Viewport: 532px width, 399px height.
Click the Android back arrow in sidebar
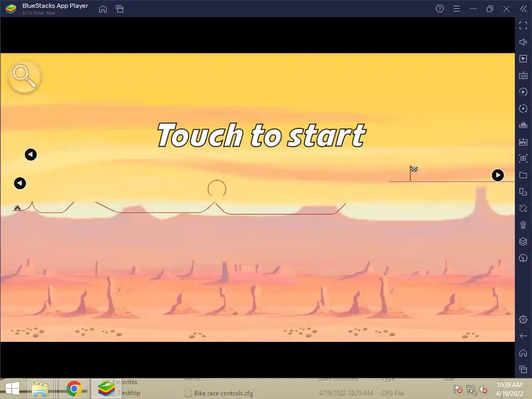coord(523,336)
